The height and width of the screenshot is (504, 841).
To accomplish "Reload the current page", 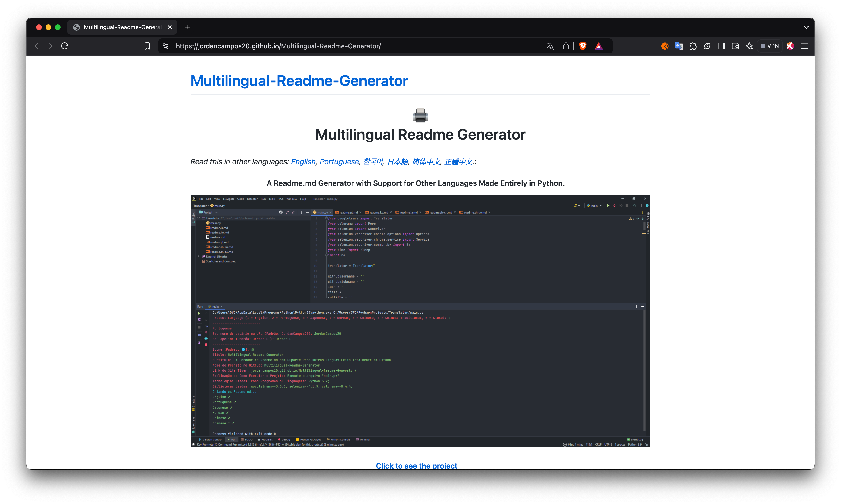I will point(65,46).
